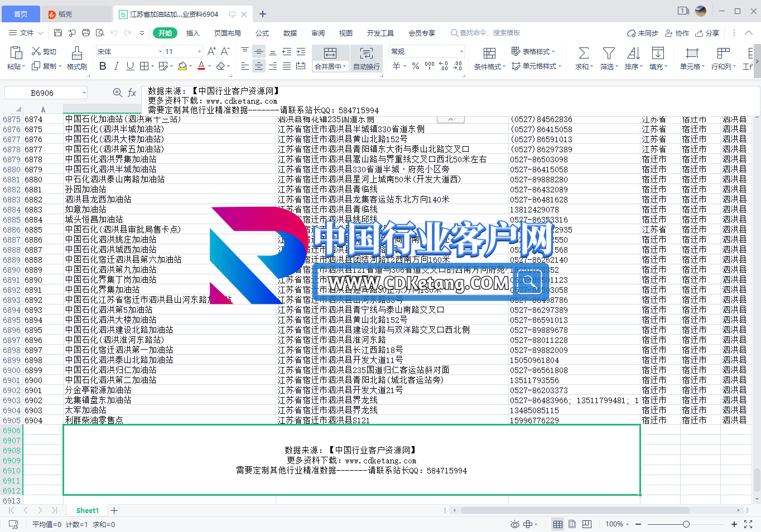Screen dimensions: 761x532
Task: Apply percent style to the cell
Action: tap(416, 66)
